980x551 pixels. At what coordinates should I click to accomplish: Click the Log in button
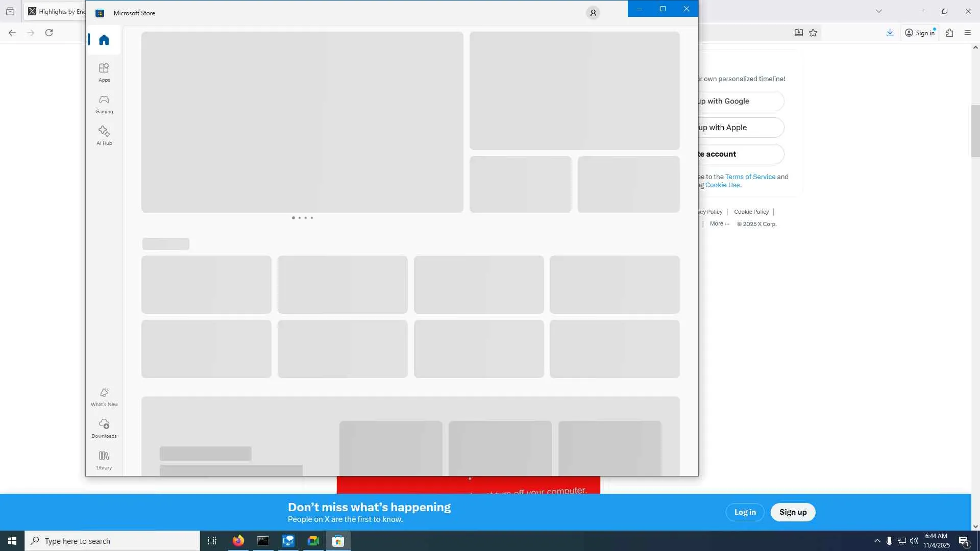pos(745,512)
